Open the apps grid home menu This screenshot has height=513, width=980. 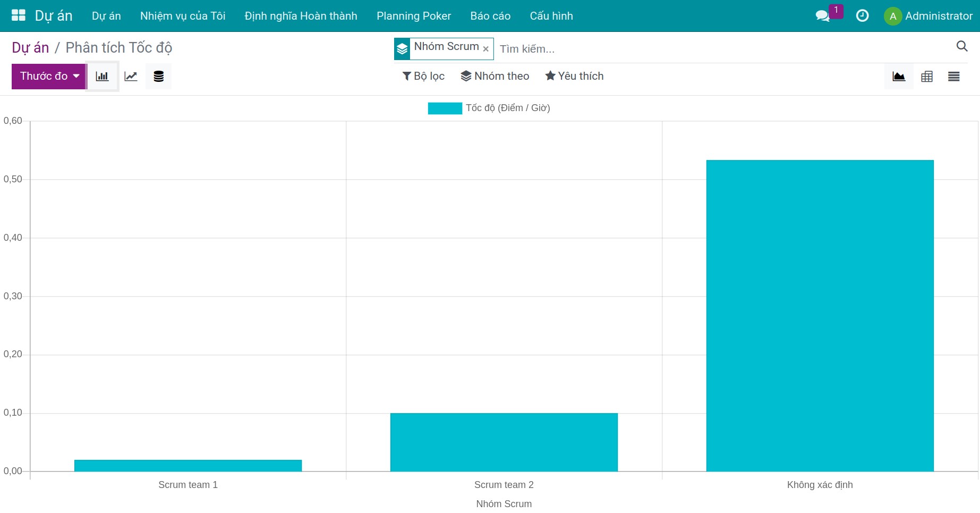(x=19, y=15)
